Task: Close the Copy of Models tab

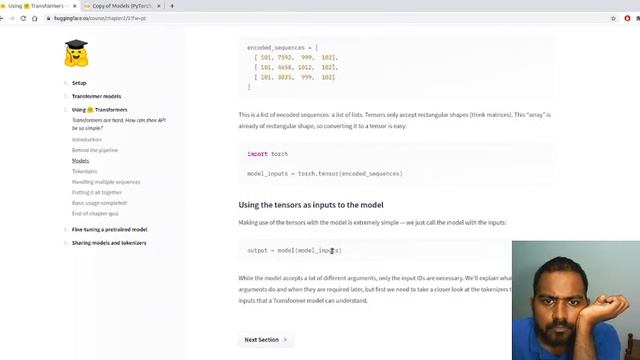Action: (x=159, y=6)
